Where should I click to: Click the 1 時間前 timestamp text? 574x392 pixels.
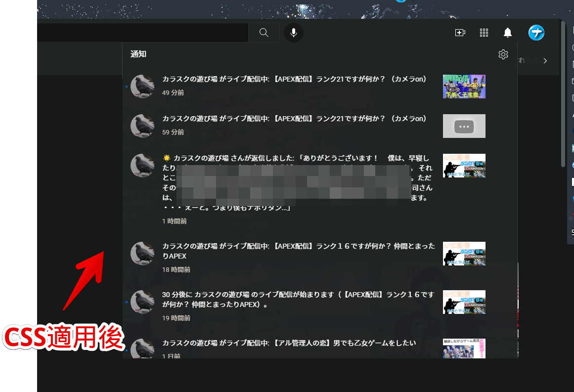pos(174,221)
